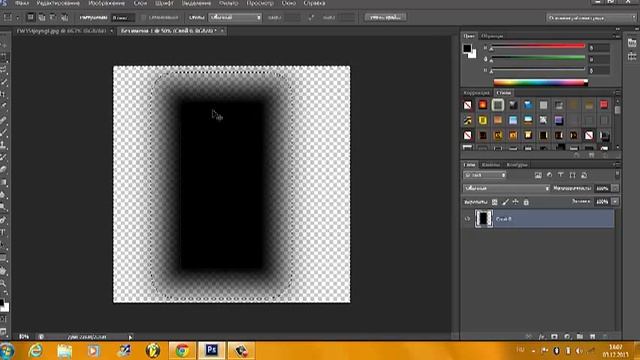Toggle lock all padlock icon

[526, 202]
